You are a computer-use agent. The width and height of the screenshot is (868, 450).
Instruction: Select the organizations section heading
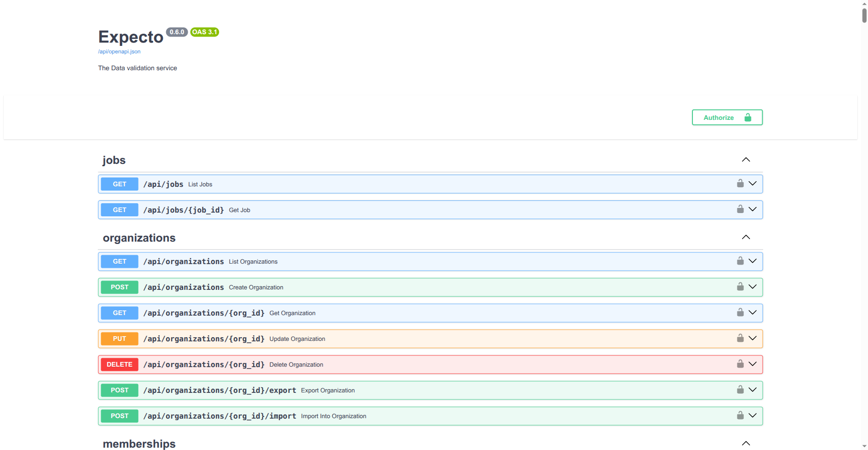tap(139, 238)
